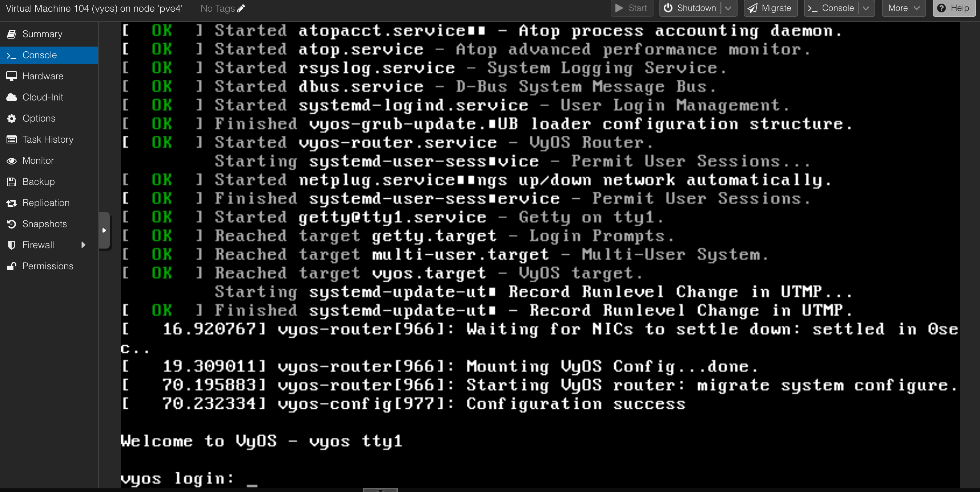The image size is (980, 492).
Task: Select the Console tab in the sidebar
Action: (40, 55)
